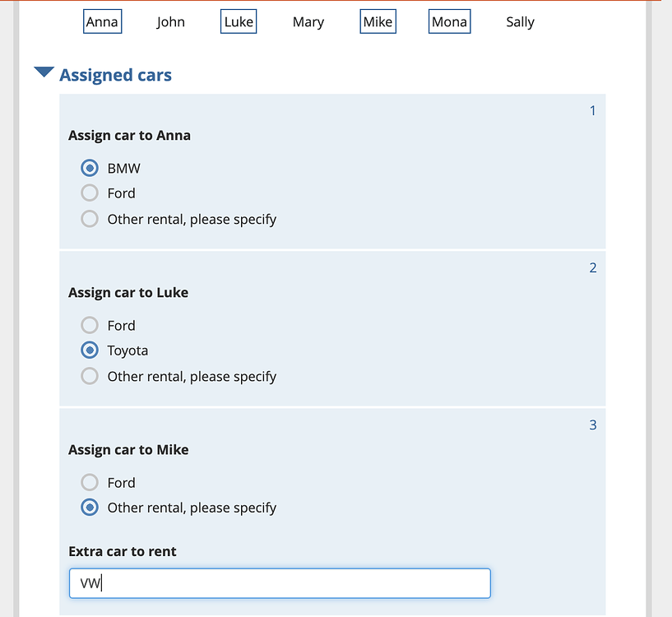Click inside the Extra car to rent field

(280, 582)
